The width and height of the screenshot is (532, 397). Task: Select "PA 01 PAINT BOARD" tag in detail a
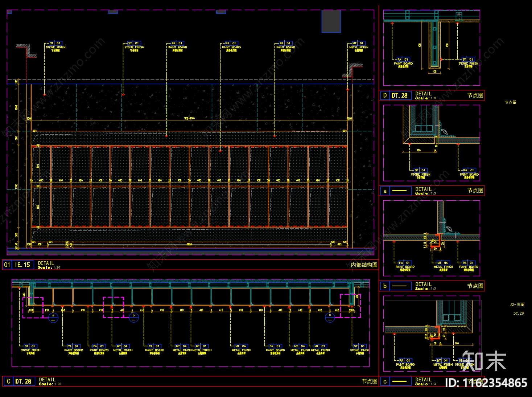click(x=469, y=173)
